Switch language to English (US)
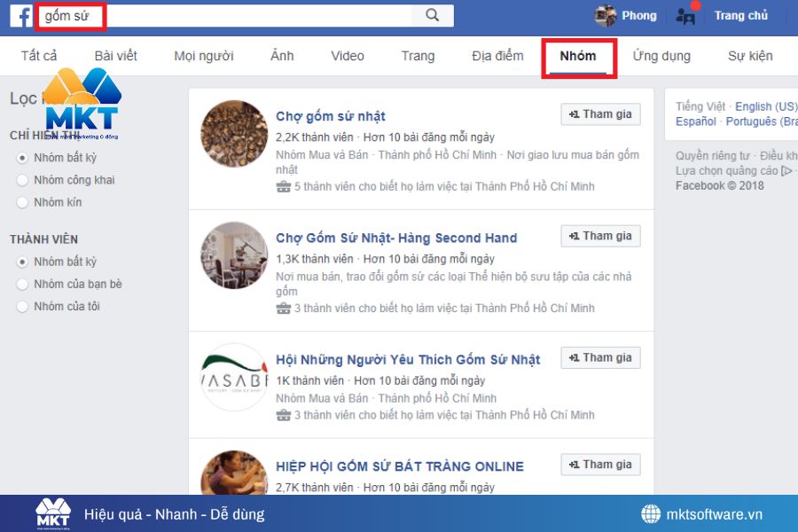 click(x=765, y=106)
